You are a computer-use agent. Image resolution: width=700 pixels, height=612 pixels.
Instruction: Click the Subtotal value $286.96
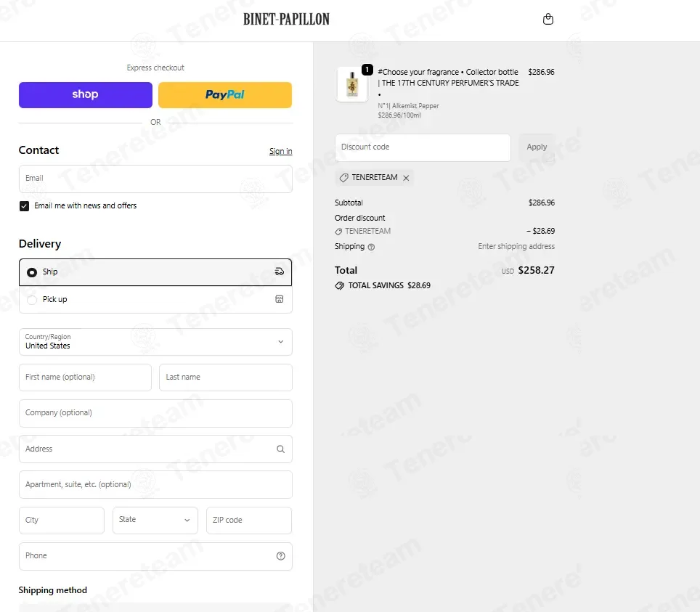[x=542, y=203]
